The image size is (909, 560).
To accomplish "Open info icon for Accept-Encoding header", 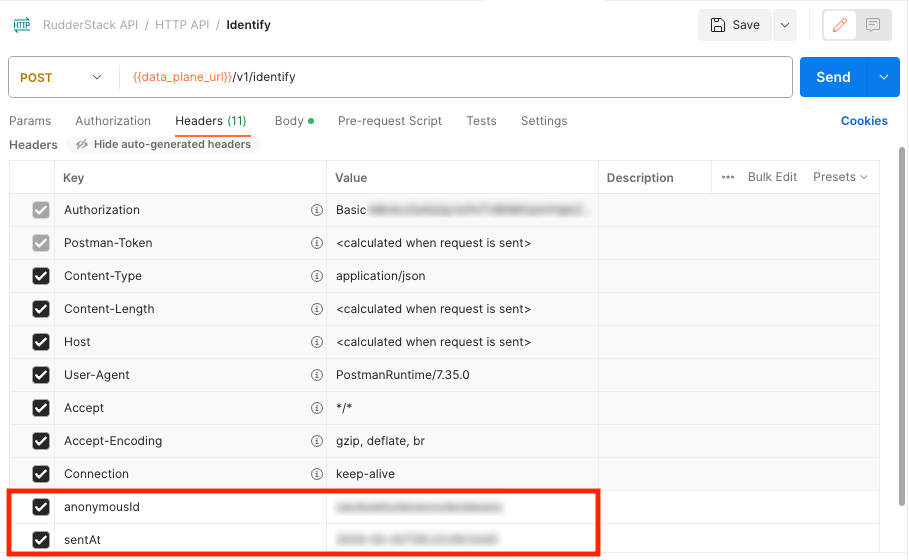I will (x=317, y=441).
